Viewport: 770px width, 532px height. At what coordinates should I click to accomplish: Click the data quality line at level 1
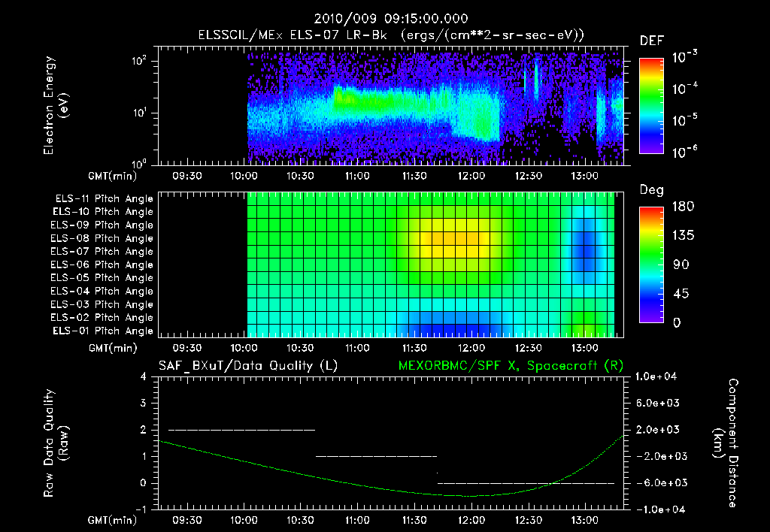point(376,456)
